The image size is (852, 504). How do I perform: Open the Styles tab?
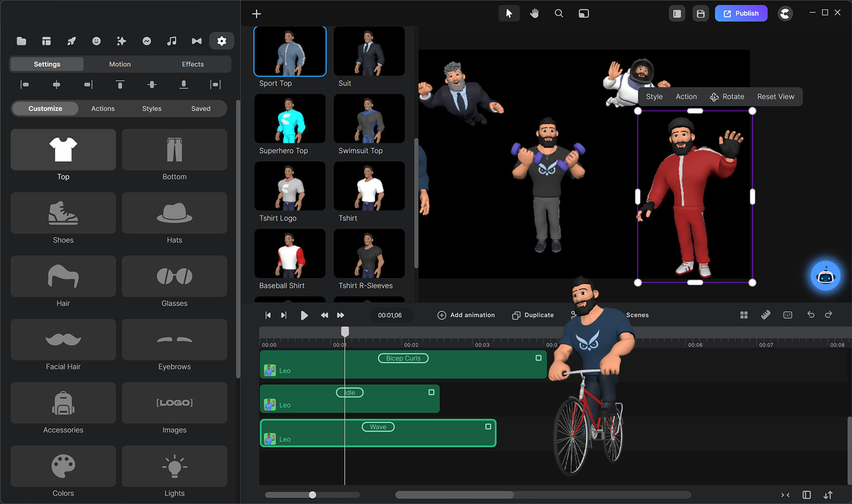152,109
